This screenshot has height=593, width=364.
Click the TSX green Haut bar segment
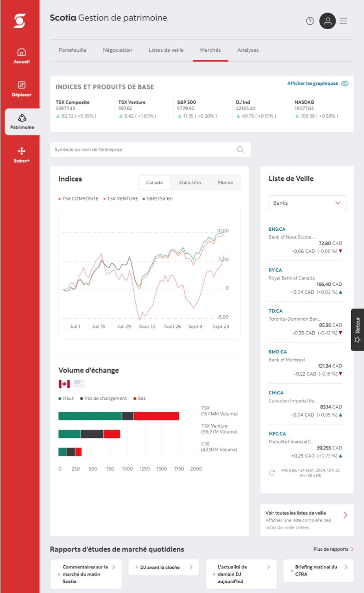click(x=90, y=416)
